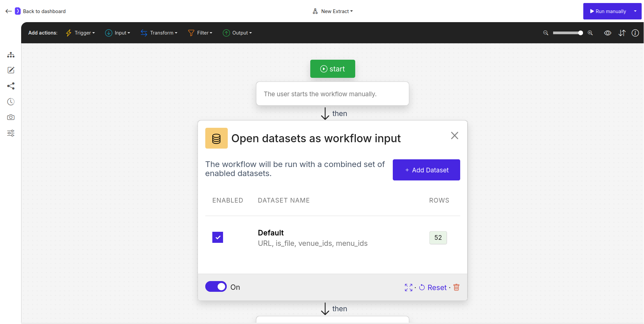Click the info icon at top right

point(635,33)
